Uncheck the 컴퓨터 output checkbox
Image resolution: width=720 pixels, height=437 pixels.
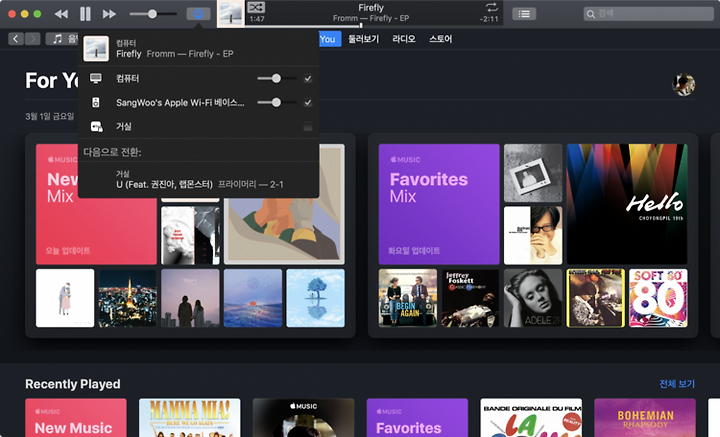pos(308,78)
